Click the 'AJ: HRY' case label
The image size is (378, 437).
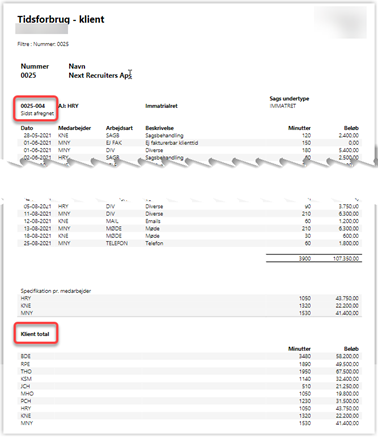[x=68, y=106]
